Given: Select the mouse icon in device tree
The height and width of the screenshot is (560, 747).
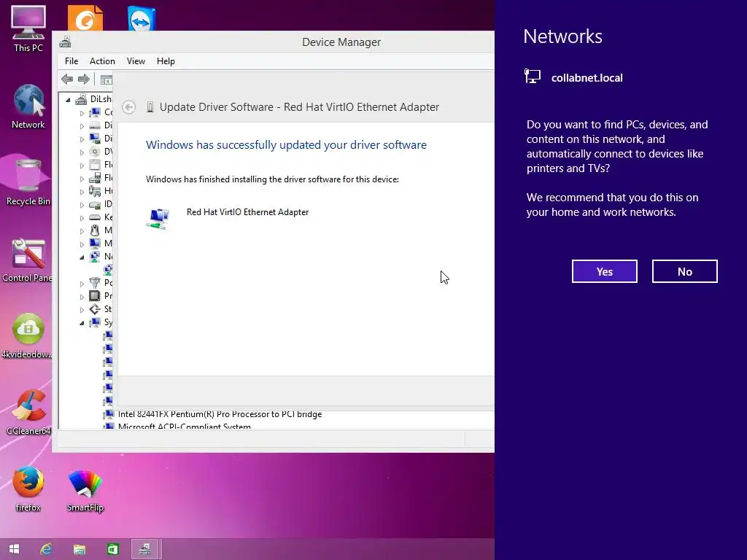Looking at the screenshot, I should [x=96, y=230].
